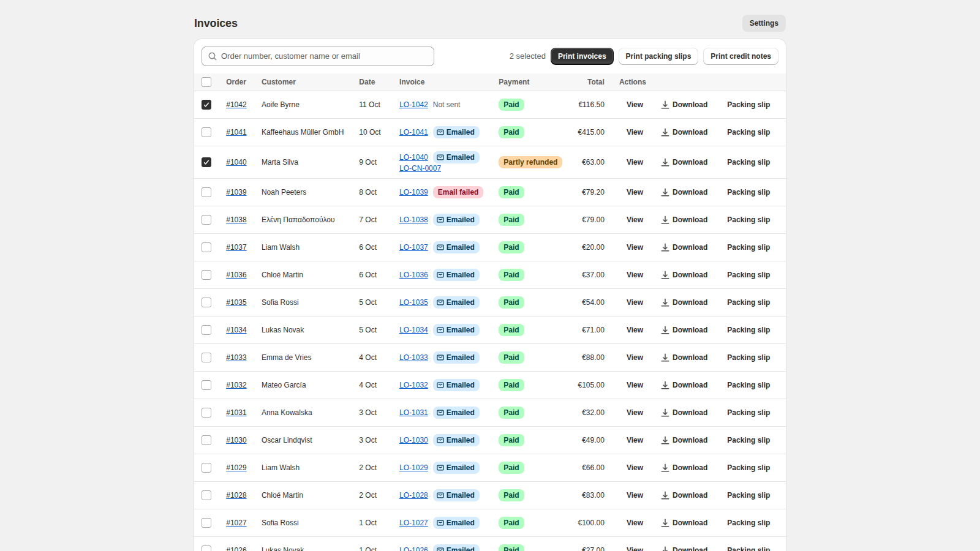The image size is (980, 551).
Task: Click download icon in Kaffeehaus Müller row
Action: click(x=665, y=132)
